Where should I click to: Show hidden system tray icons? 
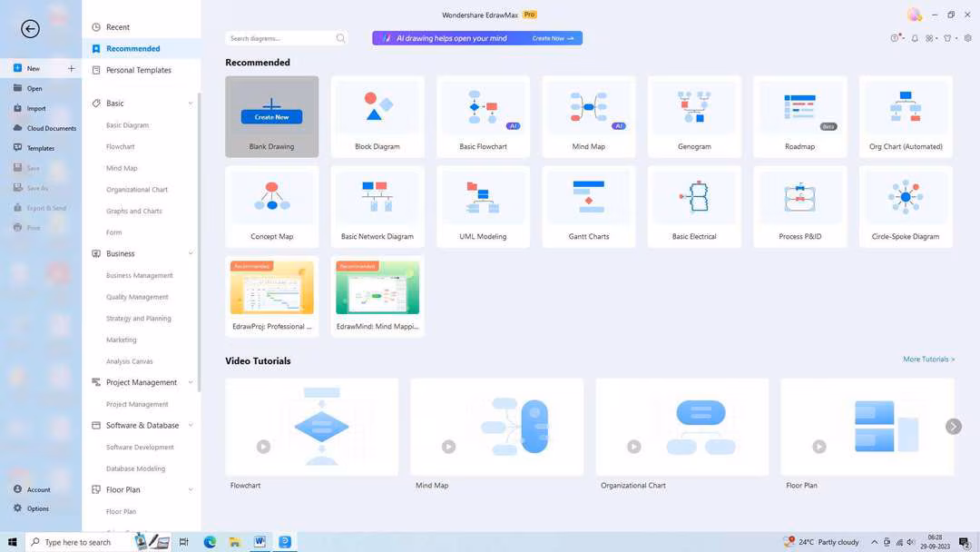click(874, 542)
